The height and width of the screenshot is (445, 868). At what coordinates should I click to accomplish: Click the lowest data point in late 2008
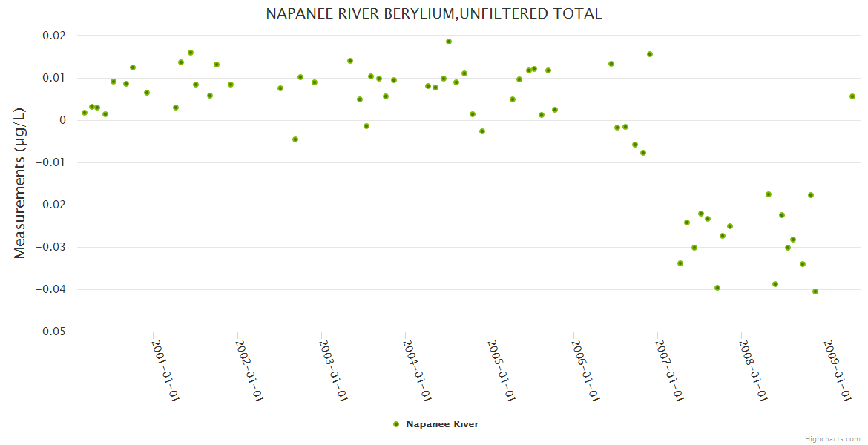(x=815, y=291)
